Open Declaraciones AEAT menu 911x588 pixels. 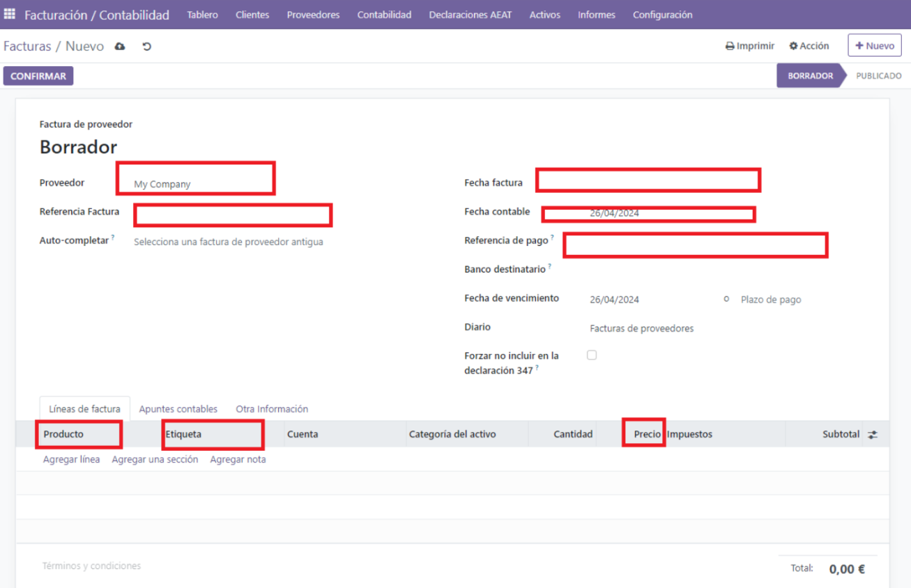(470, 15)
